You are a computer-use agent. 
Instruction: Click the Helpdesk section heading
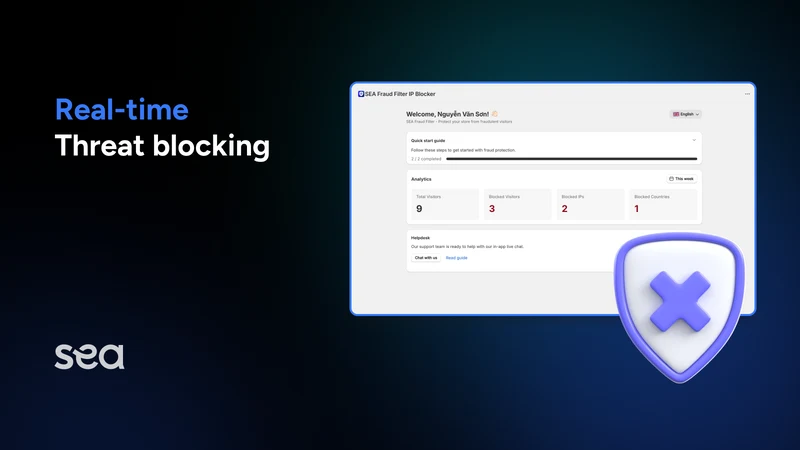point(420,238)
